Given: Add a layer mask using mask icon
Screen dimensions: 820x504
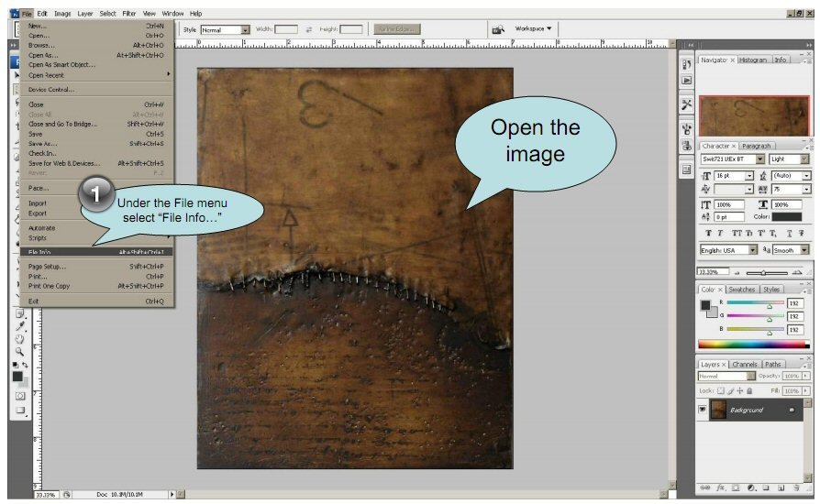Looking at the screenshot, I should click(x=736, y=487).
